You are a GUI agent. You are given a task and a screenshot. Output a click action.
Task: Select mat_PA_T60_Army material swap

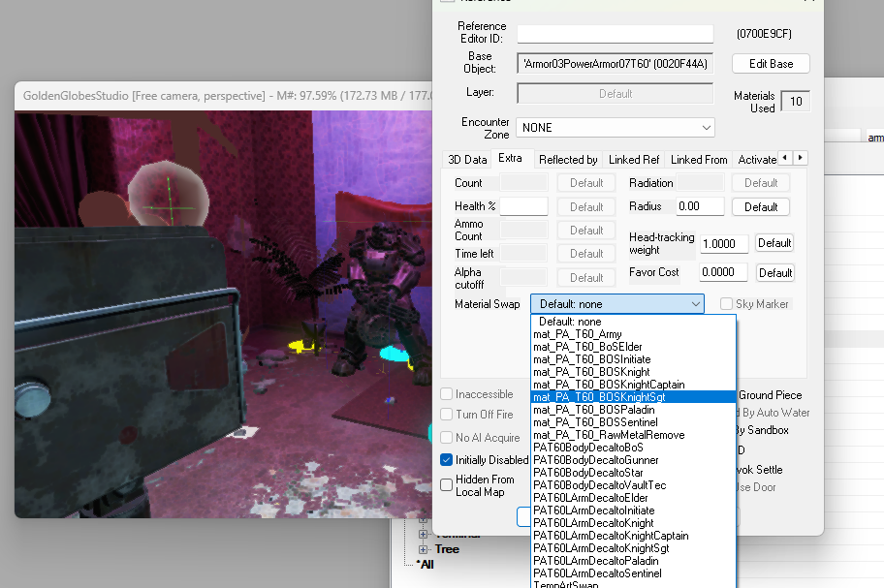634,334
